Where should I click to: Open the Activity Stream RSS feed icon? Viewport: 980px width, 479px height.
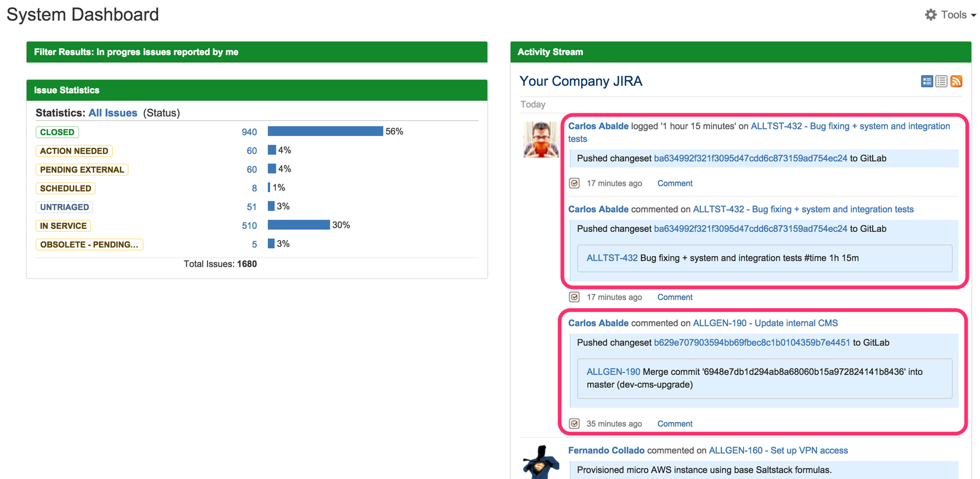(957, 81)
